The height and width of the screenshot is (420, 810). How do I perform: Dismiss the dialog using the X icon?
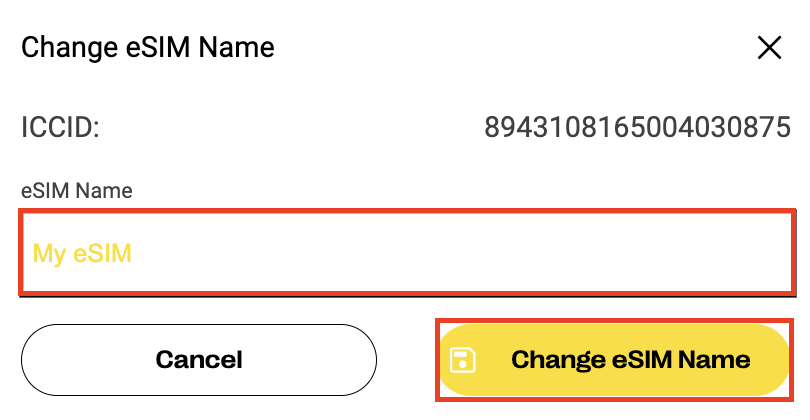[x=769, y=47]
